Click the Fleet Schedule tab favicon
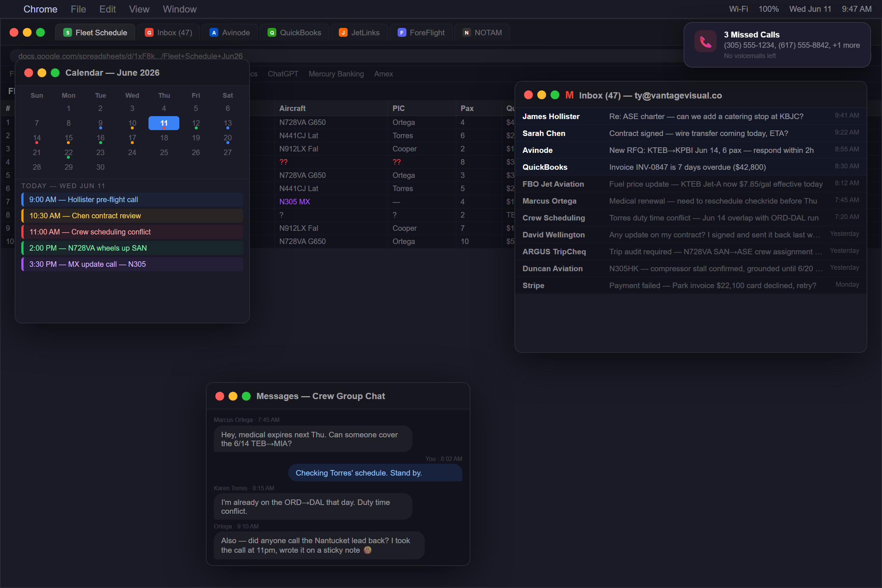Image resolution: width=882 pixels, height=588 pixels. coord(68,33)
